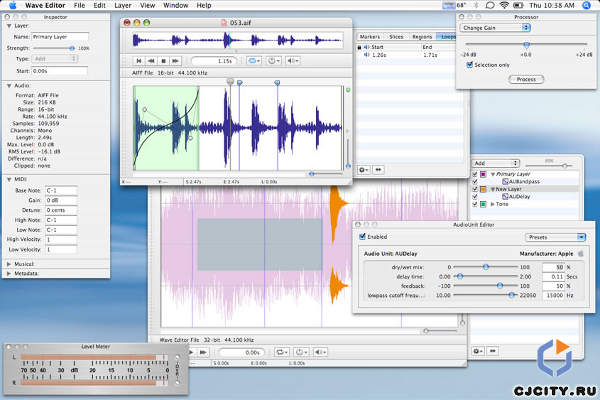Open the Change Gain processor dropdown
This screenshot has width=600, height=400.
click(x=495, y=28)
